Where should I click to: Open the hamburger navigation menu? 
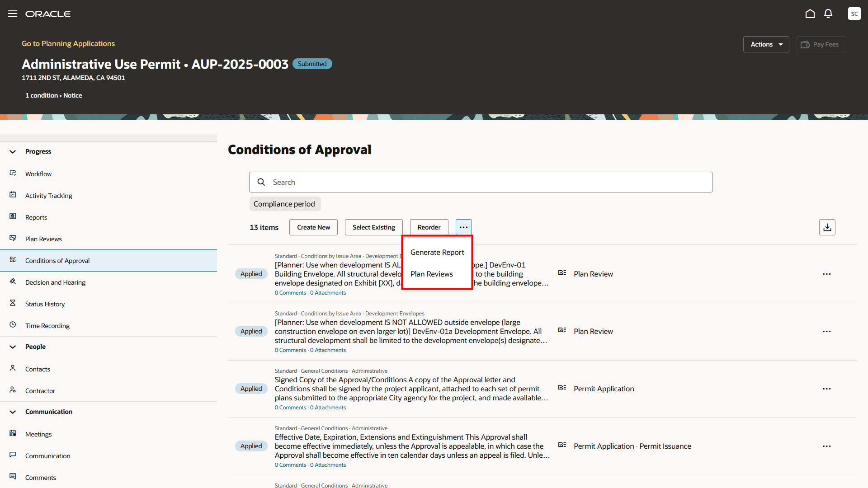point(13,14)
